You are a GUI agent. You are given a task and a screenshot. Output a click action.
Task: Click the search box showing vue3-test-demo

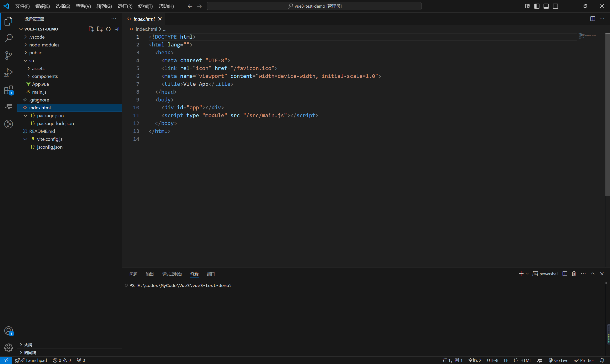(x=314, y=6)
